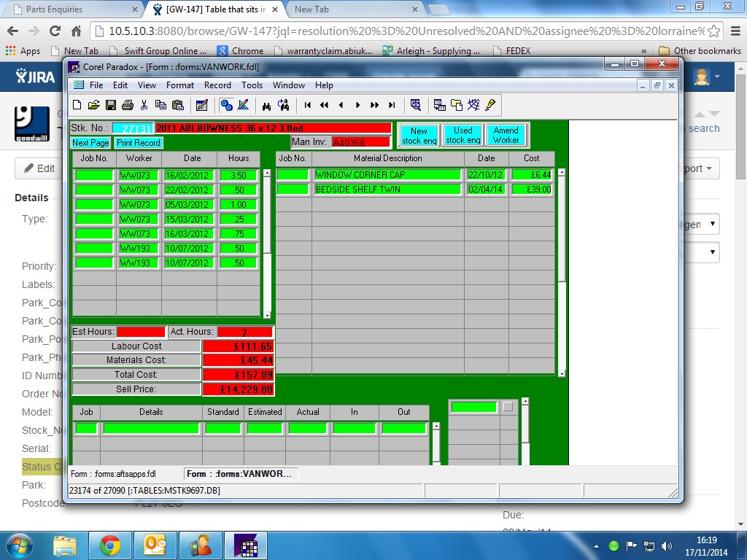Select the BEDSIDE SHELF TWIN material row
The width and height of the screenshot is (747, 560).
pyautogui.click(x=388, y=190)
